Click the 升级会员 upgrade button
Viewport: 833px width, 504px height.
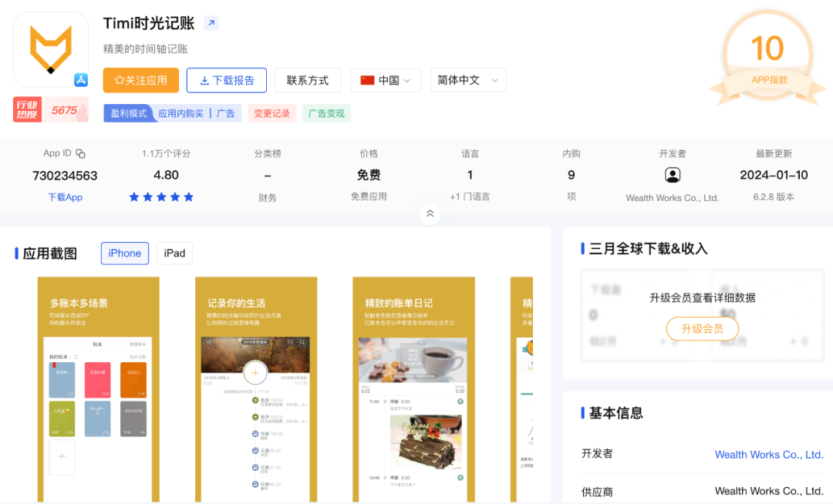(703, 329)
